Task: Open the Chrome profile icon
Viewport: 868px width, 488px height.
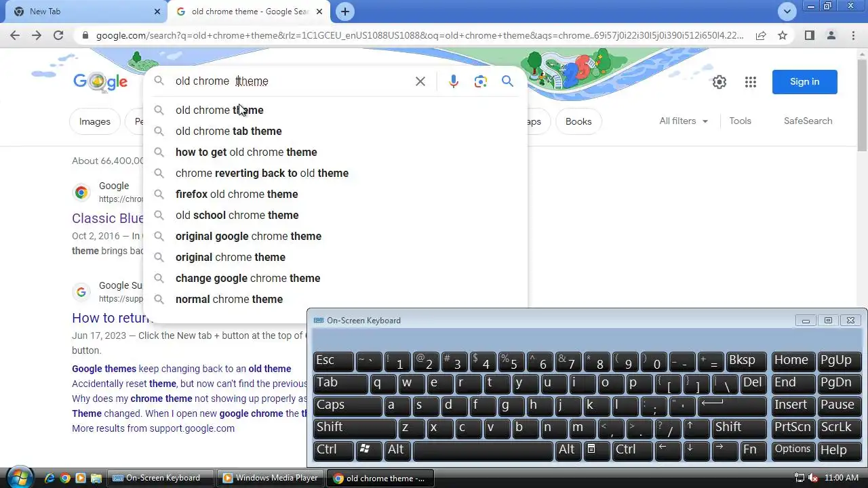Action: click(831, 35)
